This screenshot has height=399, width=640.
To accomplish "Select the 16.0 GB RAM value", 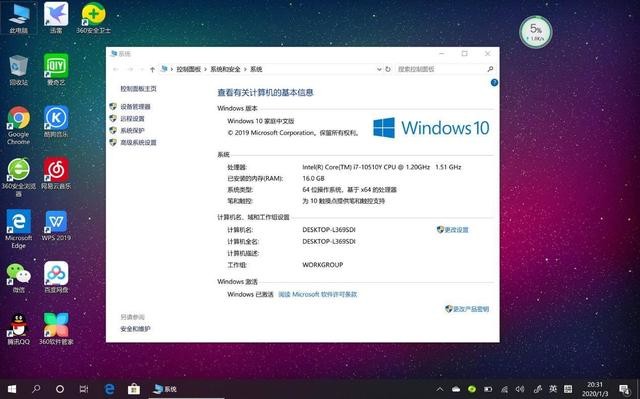I will [313, 178].
